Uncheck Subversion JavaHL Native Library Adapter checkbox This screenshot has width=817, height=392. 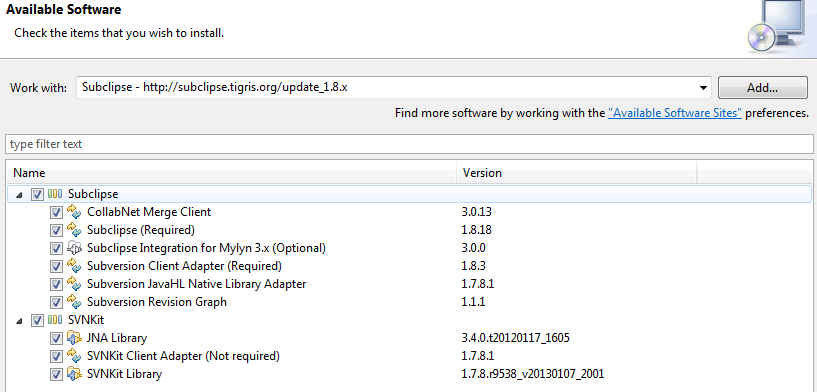coord(56,285)
